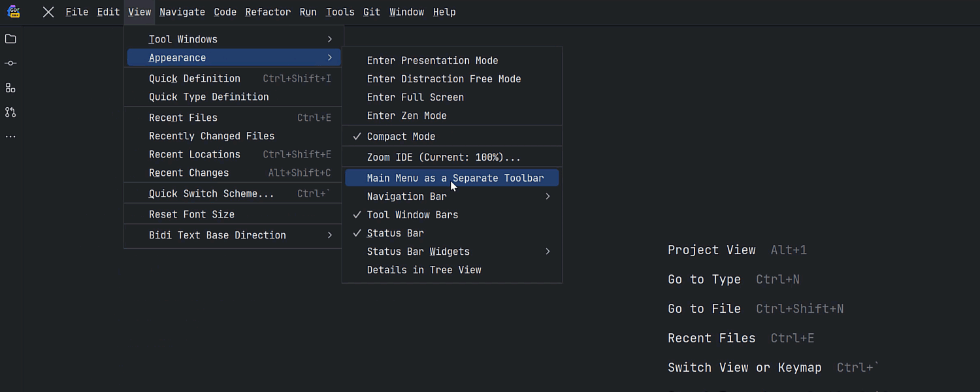Open the Commit tool window icon
The height and width of the screenshot is (392, 980).
(x=10, y=63)
